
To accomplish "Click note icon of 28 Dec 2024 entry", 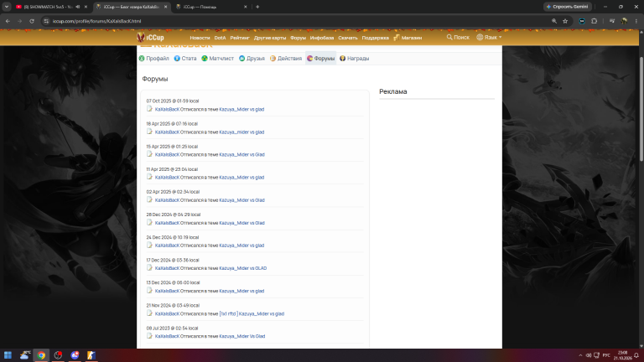I will [x=149, y=222].
